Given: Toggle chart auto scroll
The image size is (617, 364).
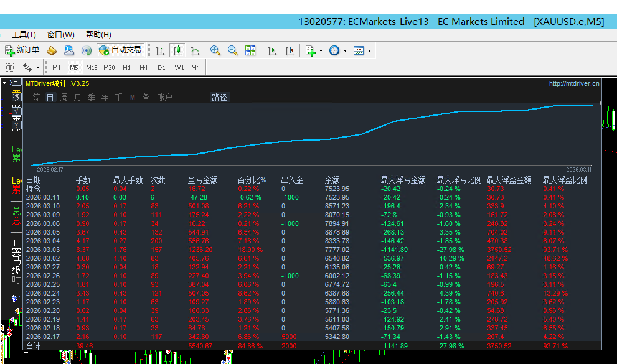Looking at the screenshot, I should (x=272, y=50).
